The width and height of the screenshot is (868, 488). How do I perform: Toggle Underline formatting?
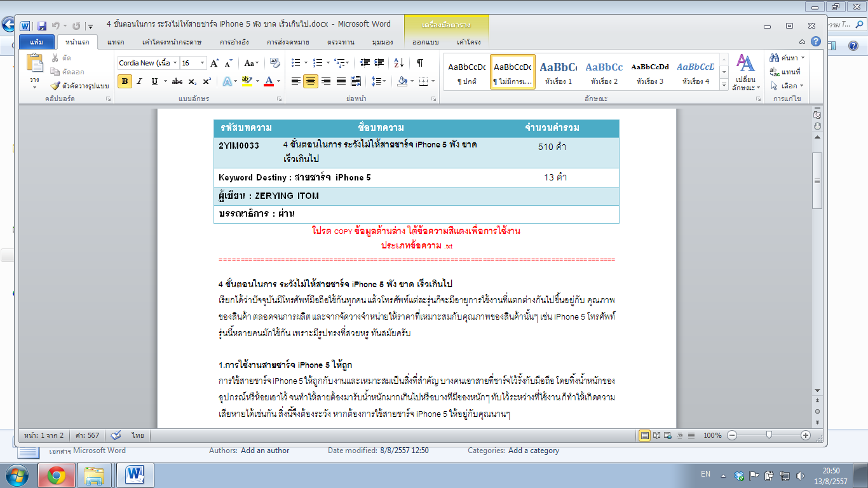pos(154,81)
